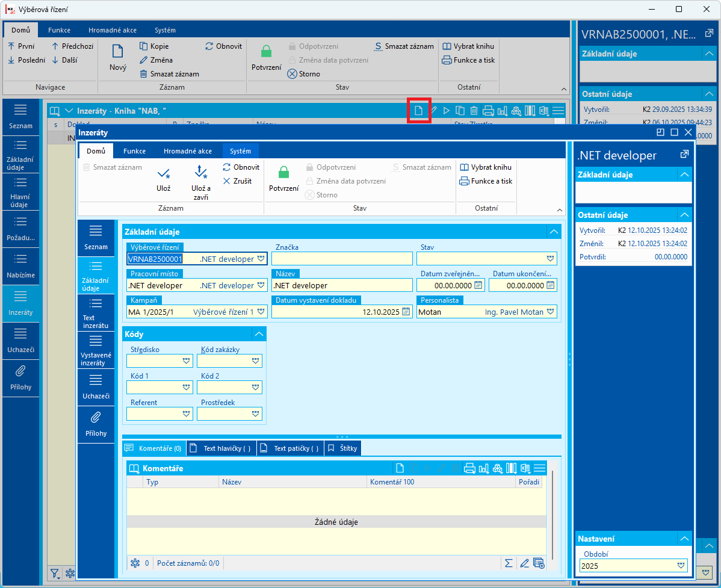Click play arrow icon in Inzeráty - Kniha toolbar
Image resolution: width=721 pixels, height=588 pixels.
[x=446, y=110]
